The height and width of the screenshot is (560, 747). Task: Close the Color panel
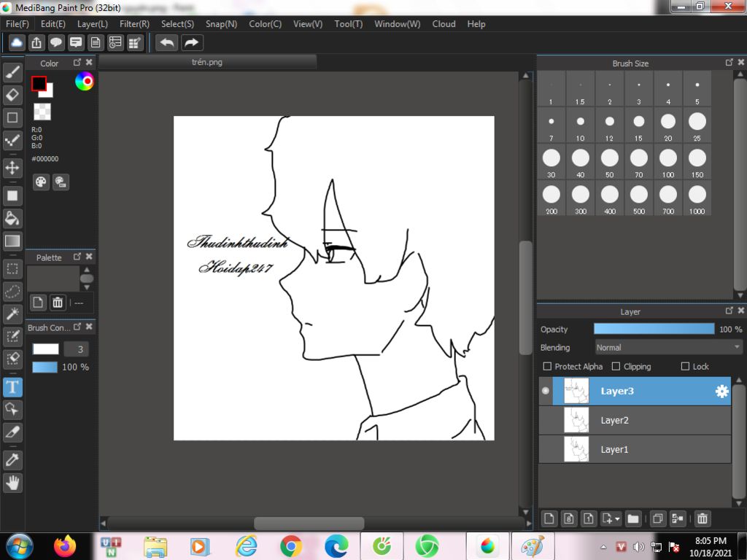(x=89, y=63)
